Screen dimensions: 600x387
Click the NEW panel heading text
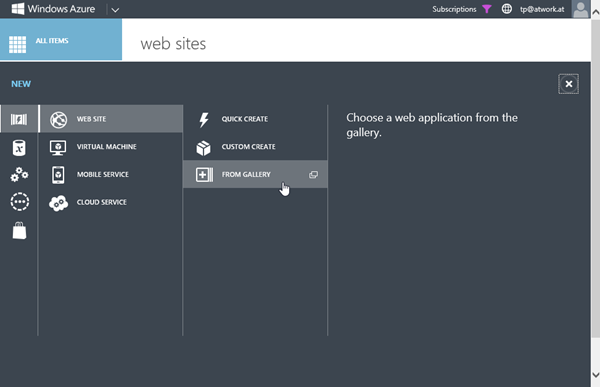(x=21, y=84)
